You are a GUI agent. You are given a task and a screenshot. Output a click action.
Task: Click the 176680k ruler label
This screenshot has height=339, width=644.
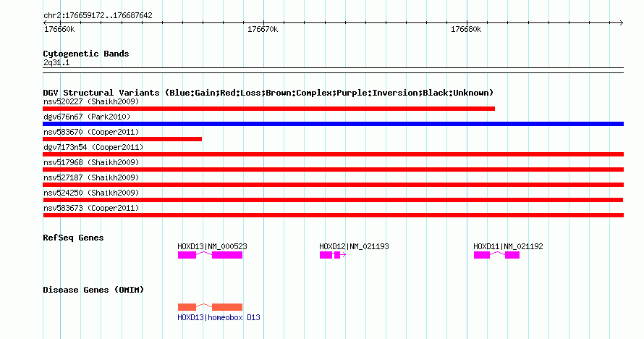click(x=466, y=30)
